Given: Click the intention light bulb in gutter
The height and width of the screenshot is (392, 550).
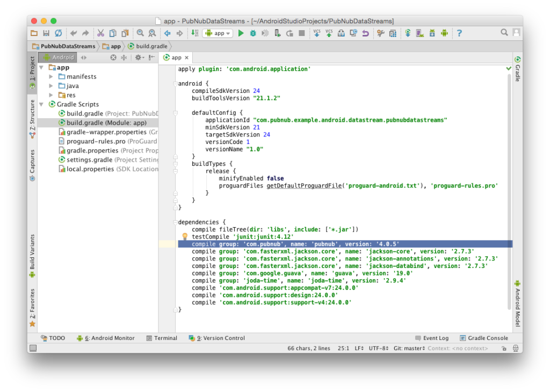Looking at the screenshot, I should (x=185, y=237).
